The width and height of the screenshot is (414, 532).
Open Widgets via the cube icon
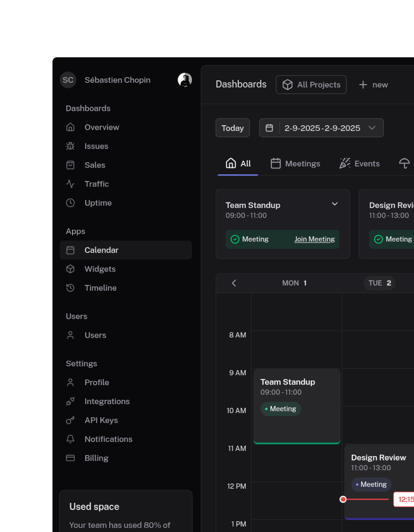coord(70,269)
